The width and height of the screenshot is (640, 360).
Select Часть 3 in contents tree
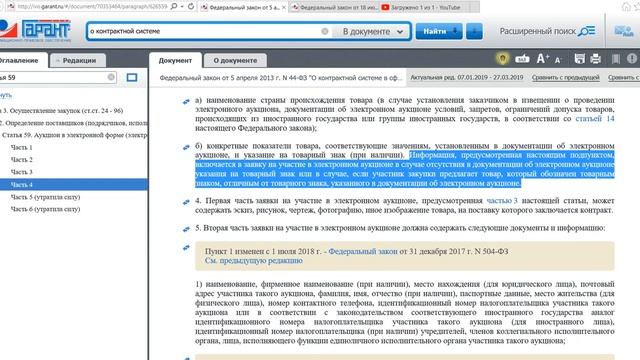(22, 172)
